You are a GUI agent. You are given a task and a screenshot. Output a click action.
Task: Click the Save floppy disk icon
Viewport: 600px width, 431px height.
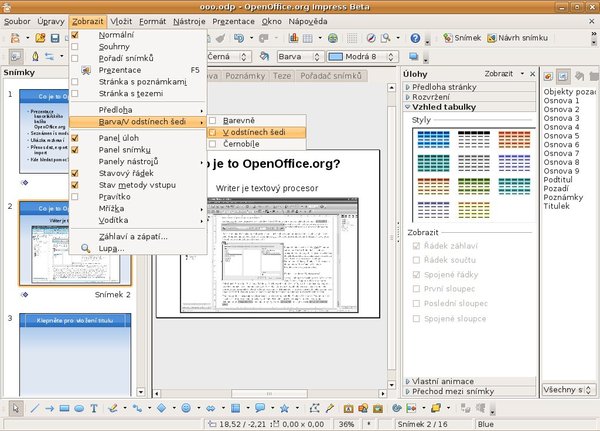click(x=55, y=38)
